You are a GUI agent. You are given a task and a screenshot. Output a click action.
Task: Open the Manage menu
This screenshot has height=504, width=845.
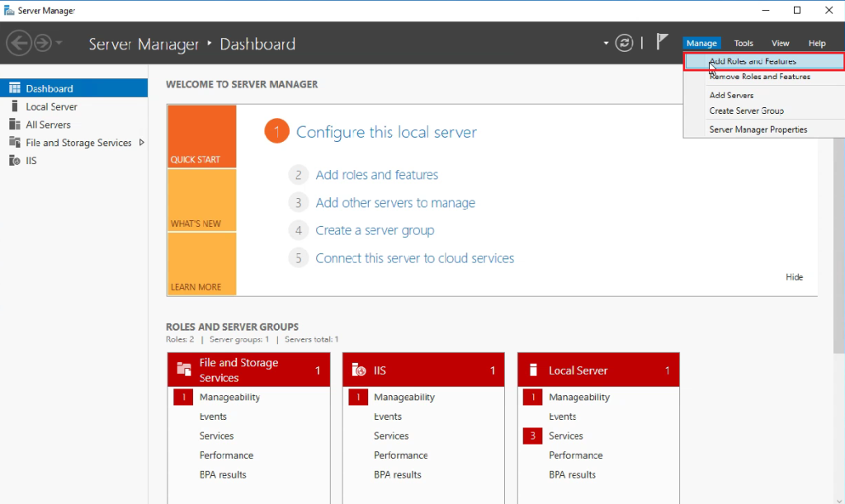click(x=701, y=43)
